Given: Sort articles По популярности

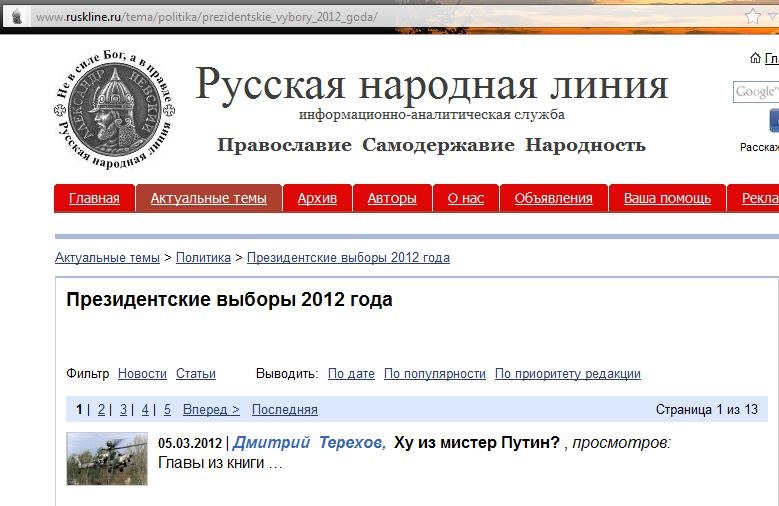Looking at the screenshot, I should [435, 374].
